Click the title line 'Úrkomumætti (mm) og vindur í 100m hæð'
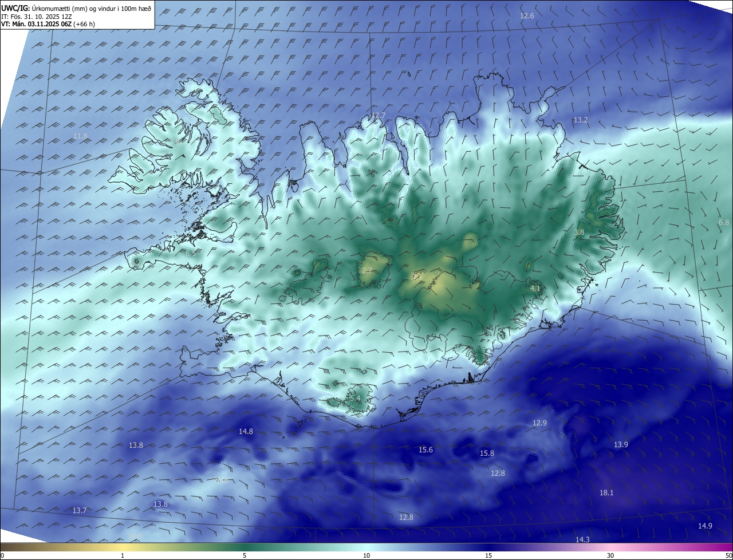Viewport: 733px width, 560px height. click(x=91, y=8)
